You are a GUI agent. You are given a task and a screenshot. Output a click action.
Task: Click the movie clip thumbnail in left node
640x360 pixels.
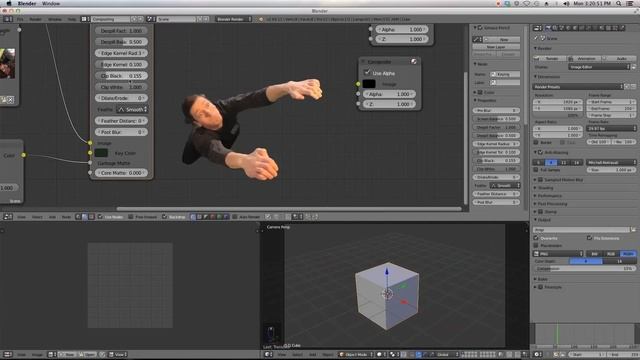pos(7,63)
